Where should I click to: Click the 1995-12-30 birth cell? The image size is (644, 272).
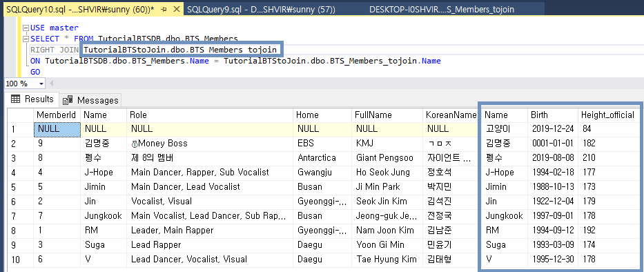(552, 260)
